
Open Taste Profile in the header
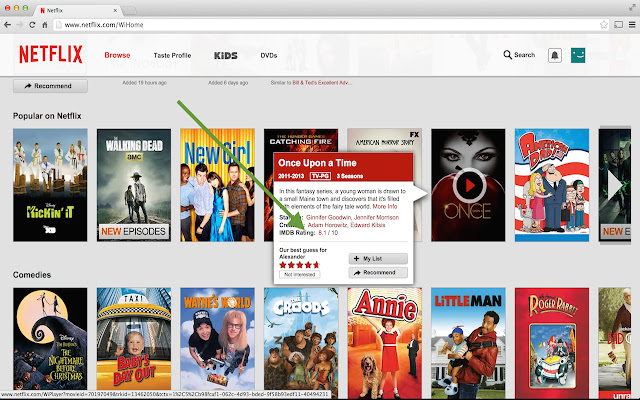click(x=172, y=55)
